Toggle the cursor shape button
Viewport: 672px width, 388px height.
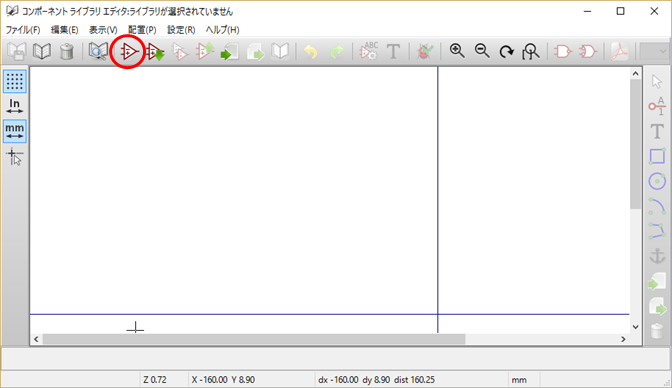(15, 156)
